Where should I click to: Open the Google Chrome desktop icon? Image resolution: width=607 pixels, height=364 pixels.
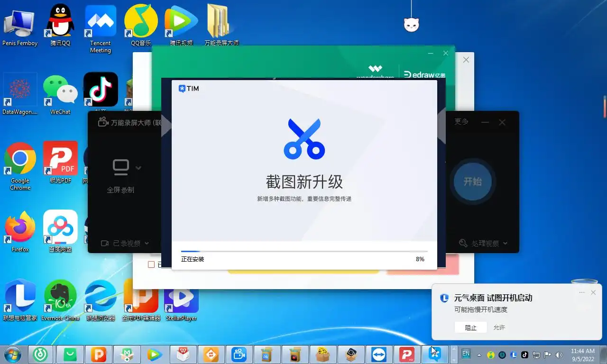pyautogui.click(x=20, y=166)
